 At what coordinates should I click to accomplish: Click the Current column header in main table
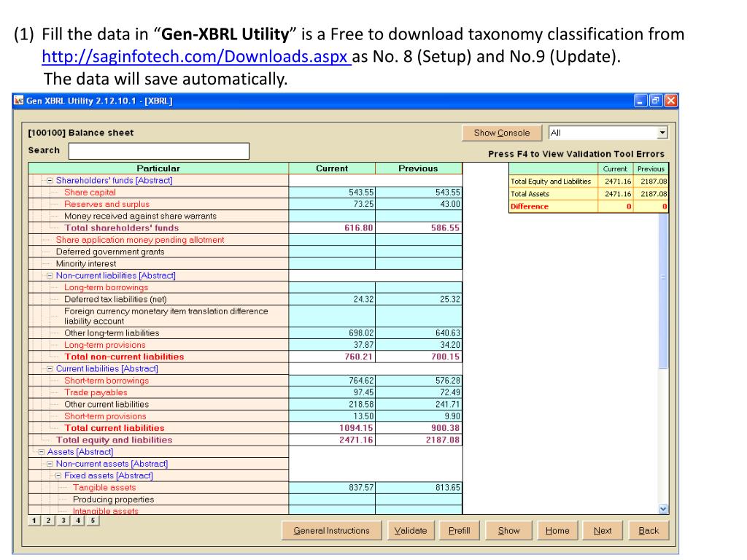(x=332, y=168)
